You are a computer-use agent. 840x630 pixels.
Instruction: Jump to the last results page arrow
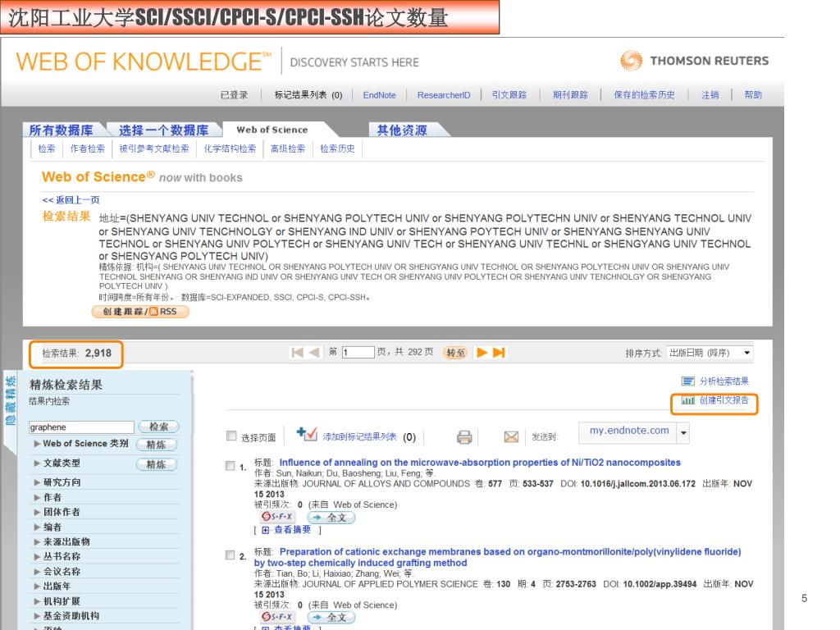point(499,352)
